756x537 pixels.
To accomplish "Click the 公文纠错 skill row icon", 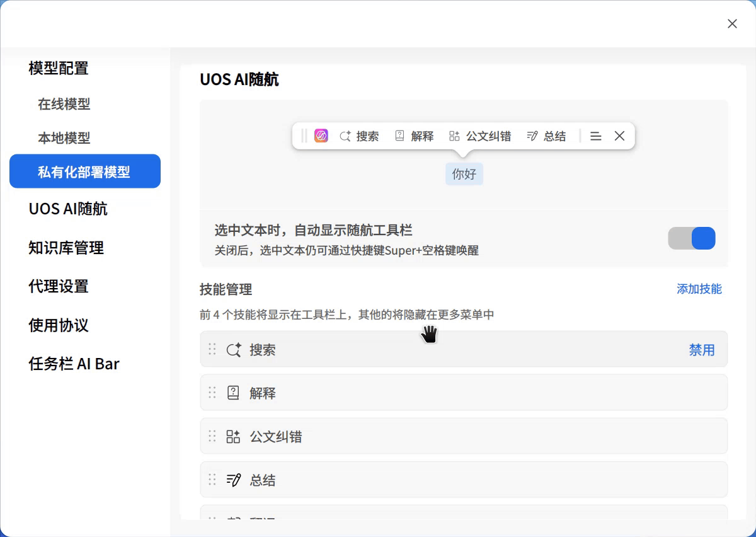I will (x=233, y=437).
